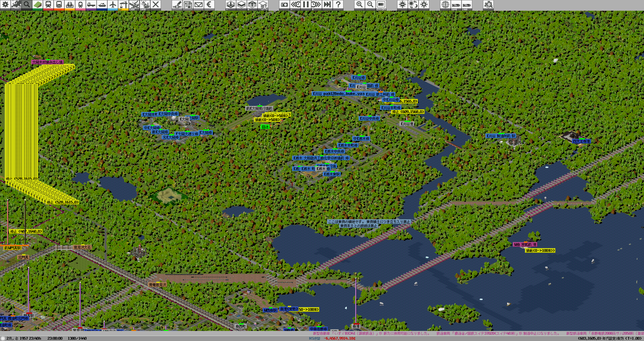Zoom out of the map
The width and height of the screenshot is (644, 341).
coord(370,5)
